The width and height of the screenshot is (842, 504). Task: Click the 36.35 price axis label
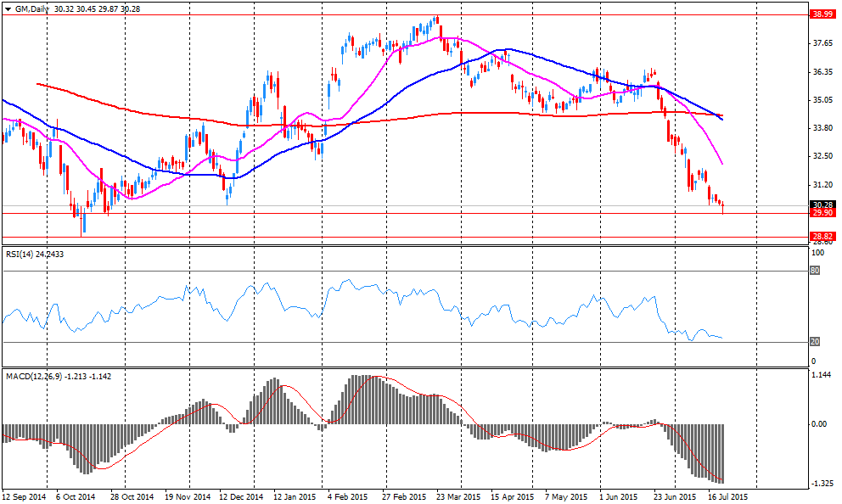pos(822,72)
